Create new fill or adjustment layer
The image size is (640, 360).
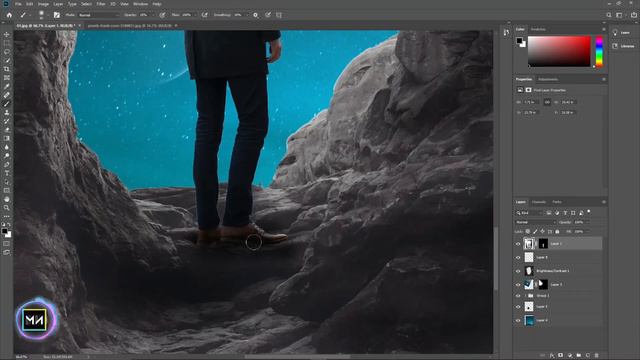(x=570, y=356)
